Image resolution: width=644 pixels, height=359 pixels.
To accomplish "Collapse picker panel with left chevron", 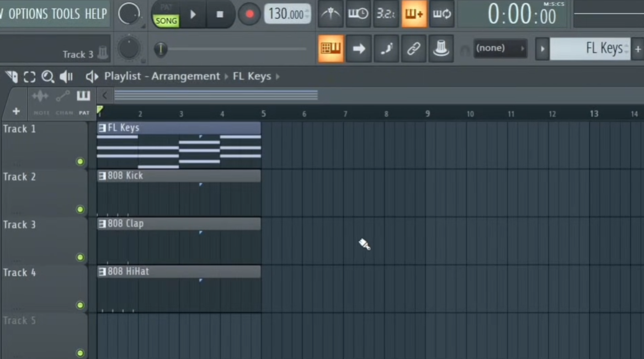I will [105, 96].
